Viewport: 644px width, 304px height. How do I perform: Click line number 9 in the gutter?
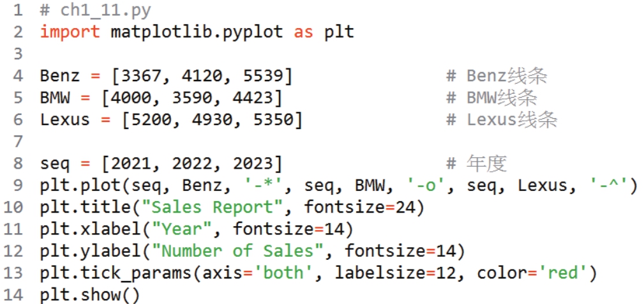pyautogui.click(x=17, y=186)
